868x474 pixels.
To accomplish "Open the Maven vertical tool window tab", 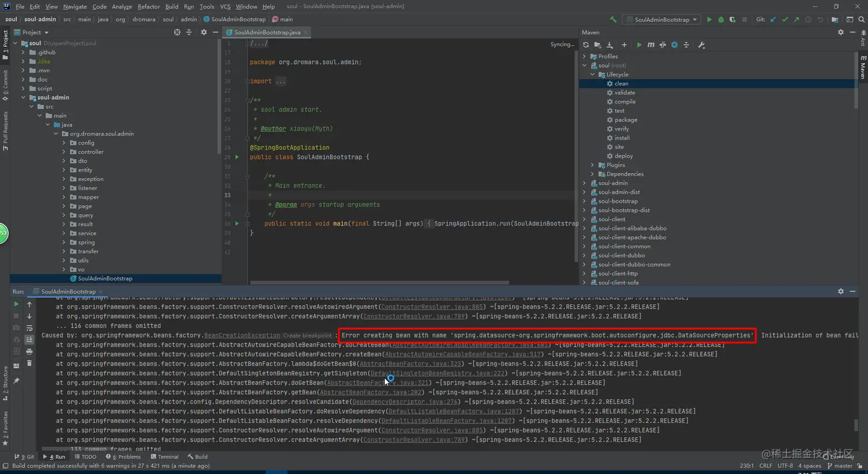I will tap(862, 67).
